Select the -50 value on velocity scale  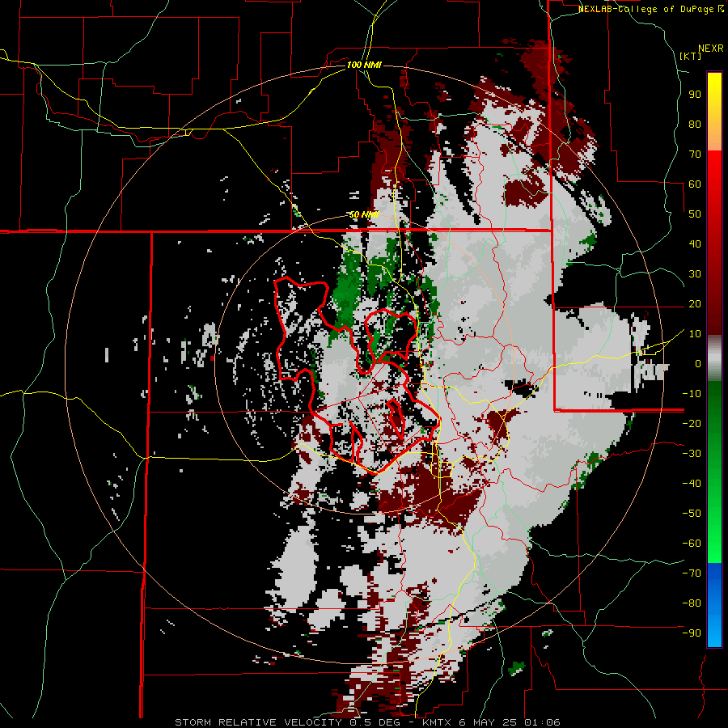(692, 513)
